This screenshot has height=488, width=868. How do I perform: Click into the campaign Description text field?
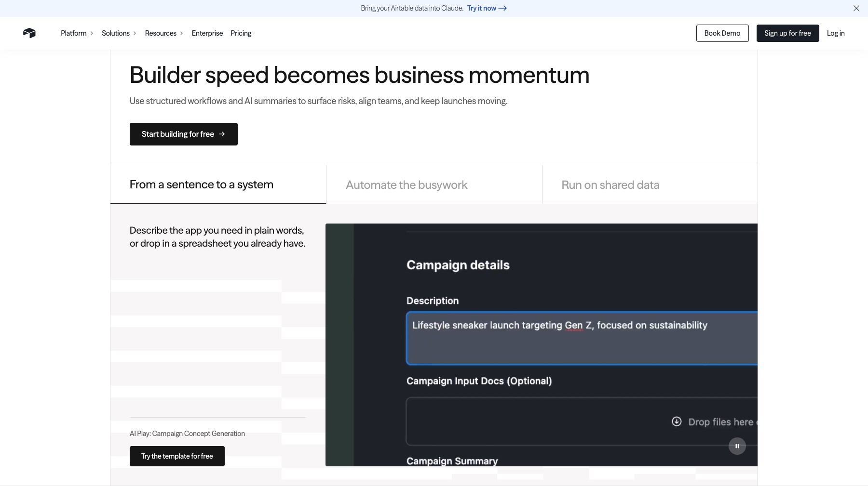tap(582, 338)
